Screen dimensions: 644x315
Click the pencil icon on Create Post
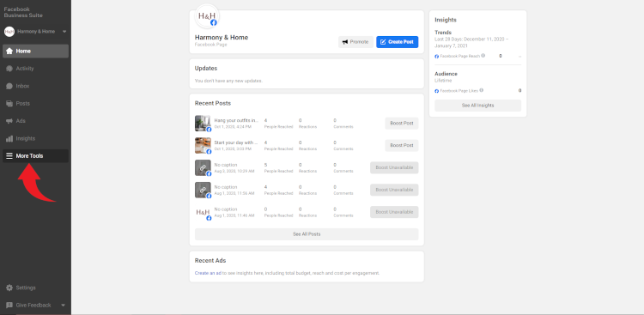pos(383,42)
